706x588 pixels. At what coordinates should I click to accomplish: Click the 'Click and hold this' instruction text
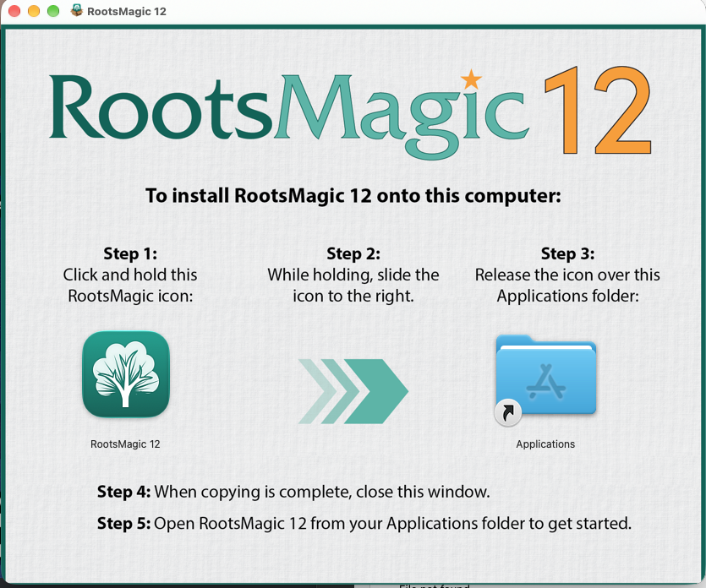130,275
